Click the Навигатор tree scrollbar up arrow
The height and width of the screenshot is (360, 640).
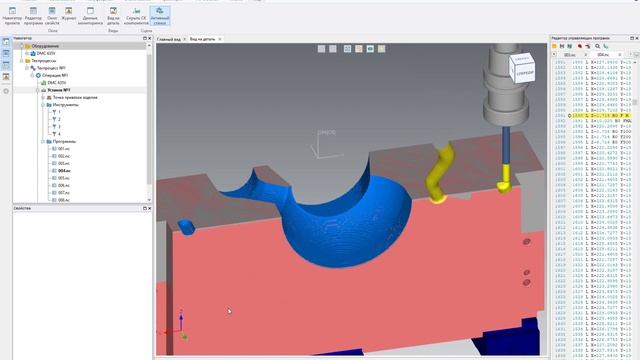[x=149, y=45]
